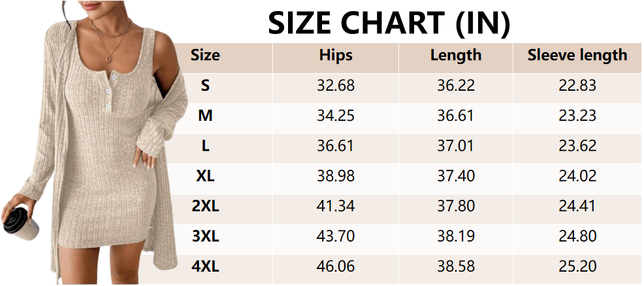
Task: Pick the 3XL size row label
Action: point(205,238)
